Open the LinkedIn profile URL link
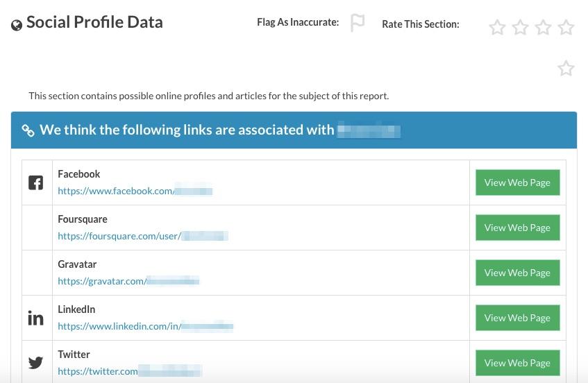The height and width of the screenshot is (383, 588). [145, 326]
